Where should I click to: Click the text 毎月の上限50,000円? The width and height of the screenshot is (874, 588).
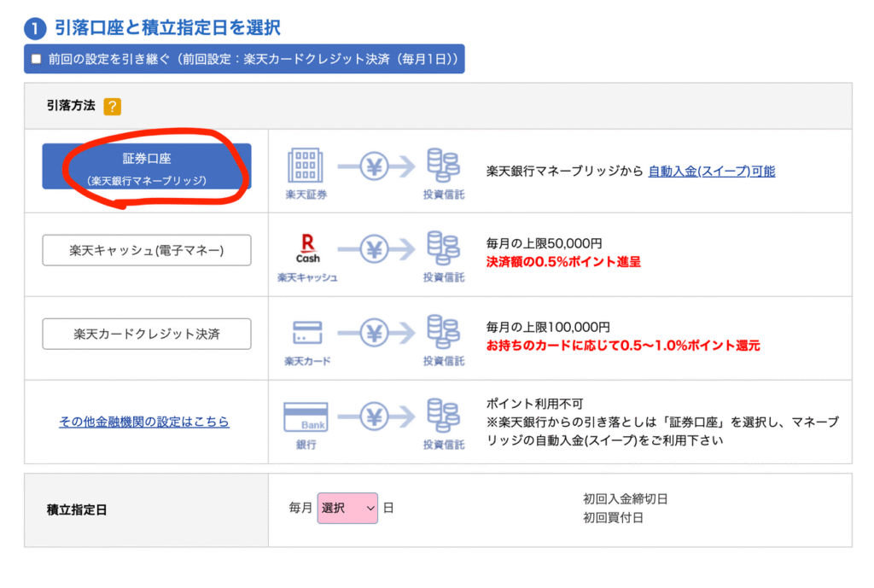[544, 243]
